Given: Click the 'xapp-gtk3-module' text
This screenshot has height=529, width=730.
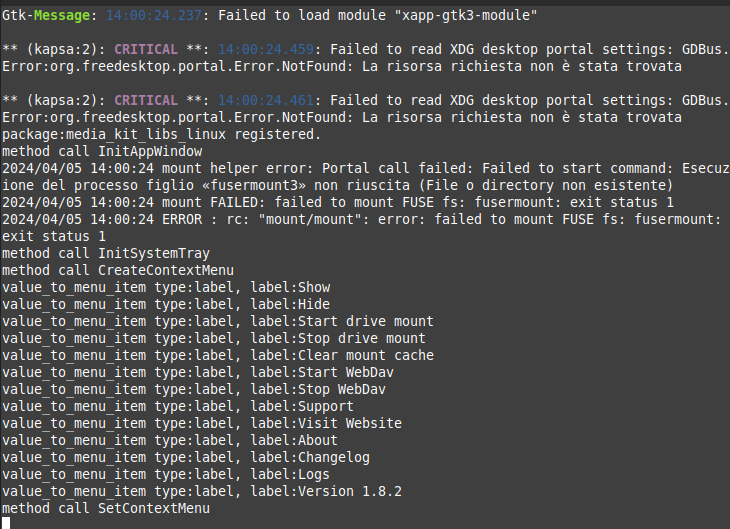Looking at the screenshot, I should (x=466, y=16).
